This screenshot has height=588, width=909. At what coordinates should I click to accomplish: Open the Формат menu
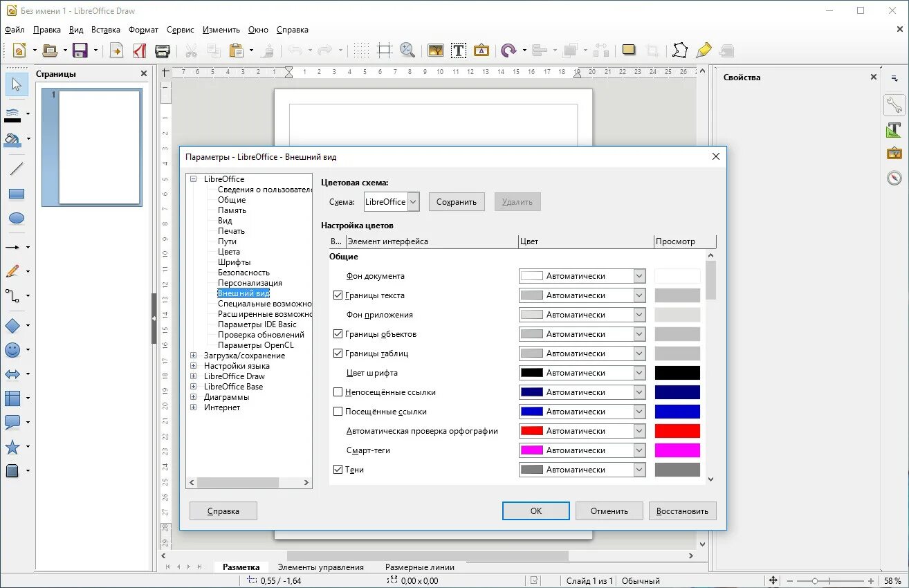143,30
